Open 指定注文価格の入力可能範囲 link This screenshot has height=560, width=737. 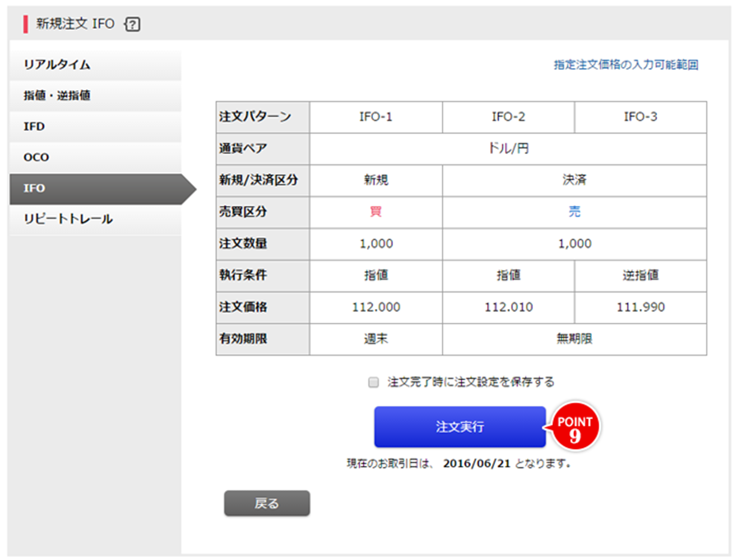625,65
